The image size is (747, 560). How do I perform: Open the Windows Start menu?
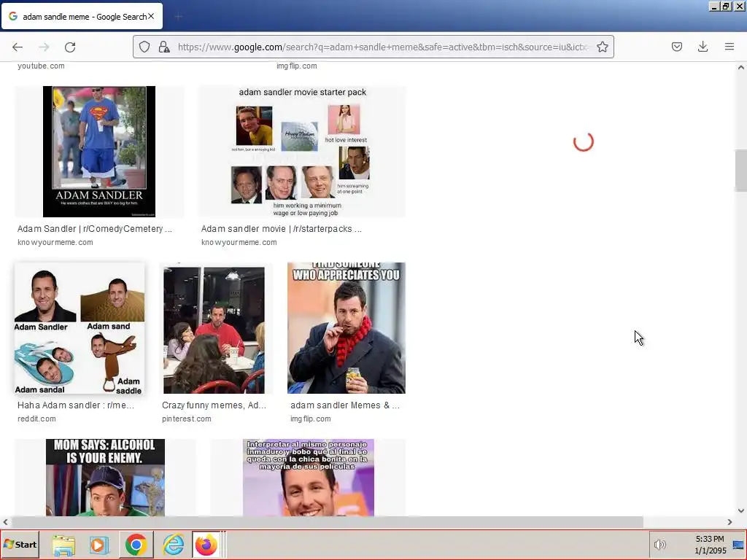point(20,544)
